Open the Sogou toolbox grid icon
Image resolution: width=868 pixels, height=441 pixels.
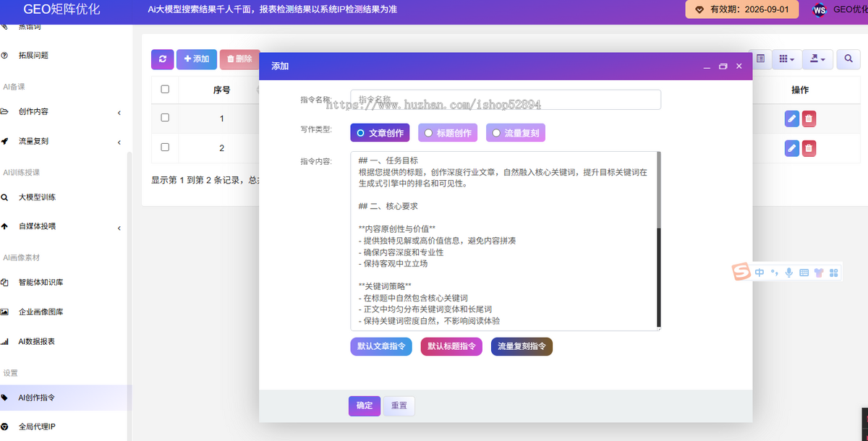833,273
